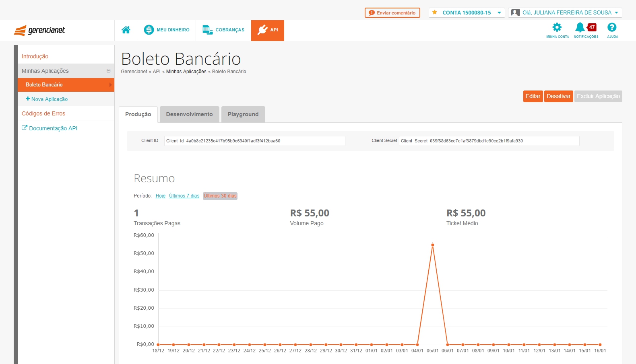This screenshot has width=636, height=364.
Task: Click the star icon beside the account
Action: tap(435, 12)
